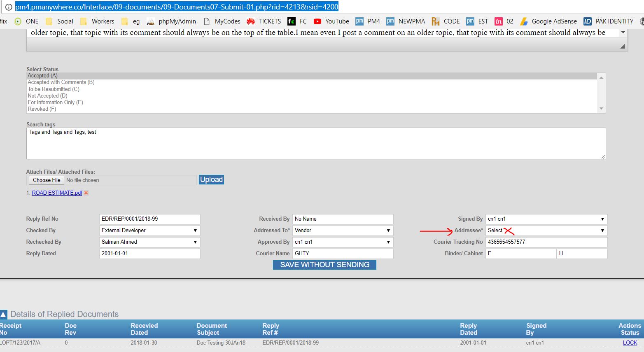Click the status list scrollbar down arrow

click(601, 109)
